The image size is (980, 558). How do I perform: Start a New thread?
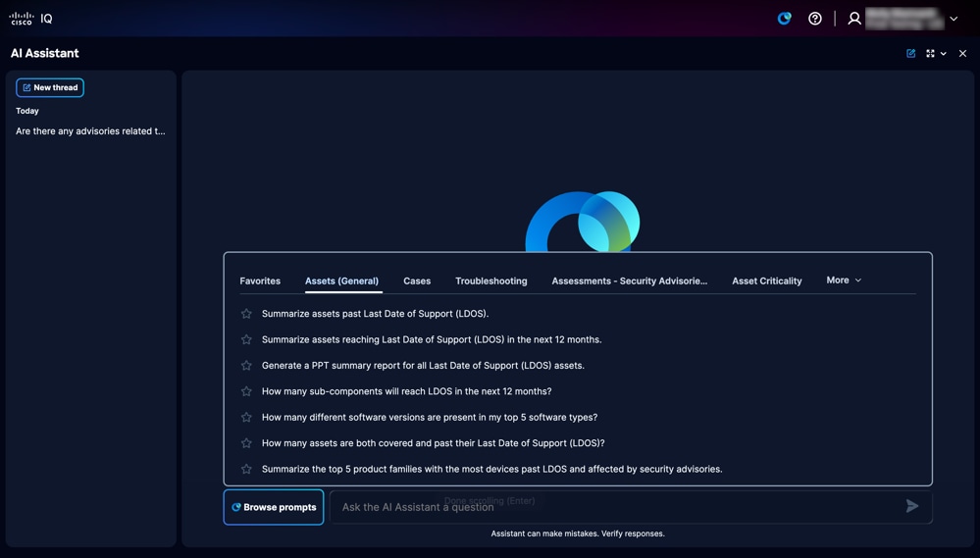[x=50, y=87]
